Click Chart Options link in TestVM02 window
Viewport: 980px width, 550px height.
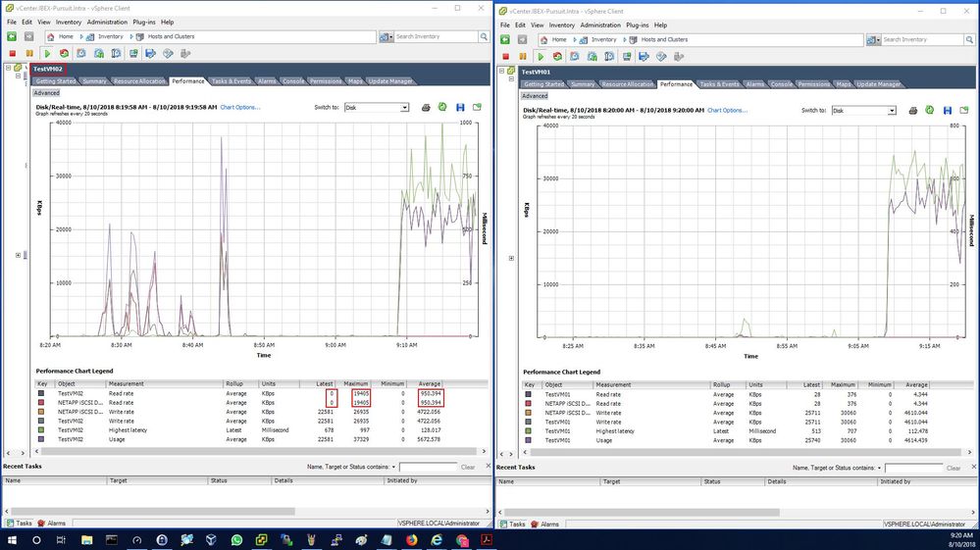(240, 108)
